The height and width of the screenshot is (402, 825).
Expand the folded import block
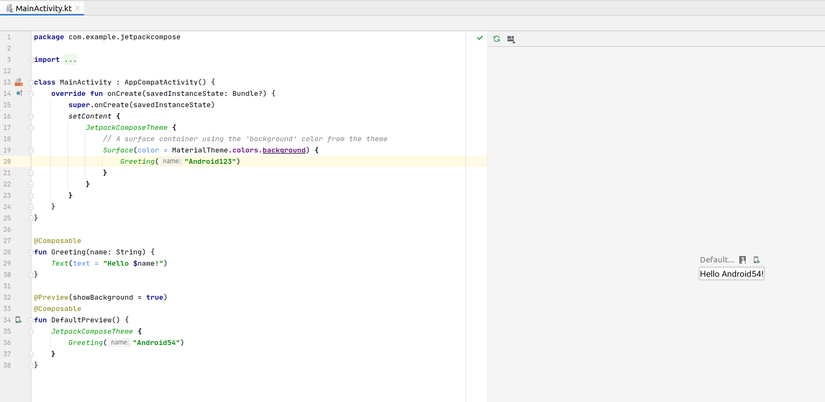(x=31, y=60)
